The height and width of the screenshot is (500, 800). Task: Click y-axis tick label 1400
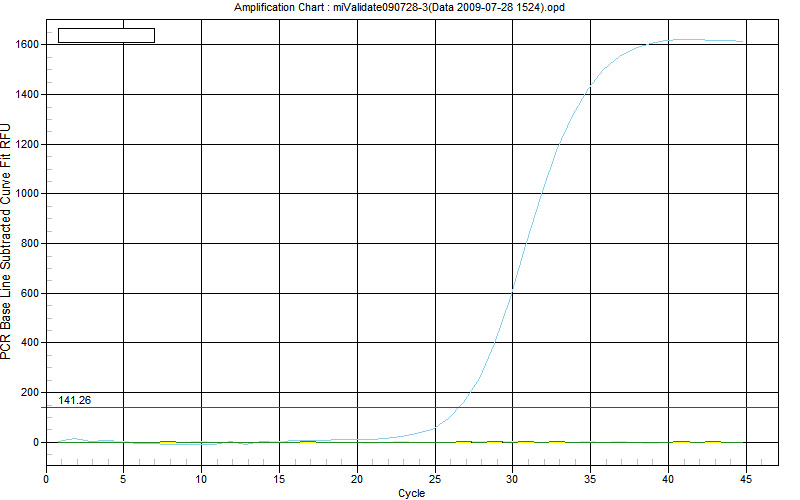pos(27,94)
